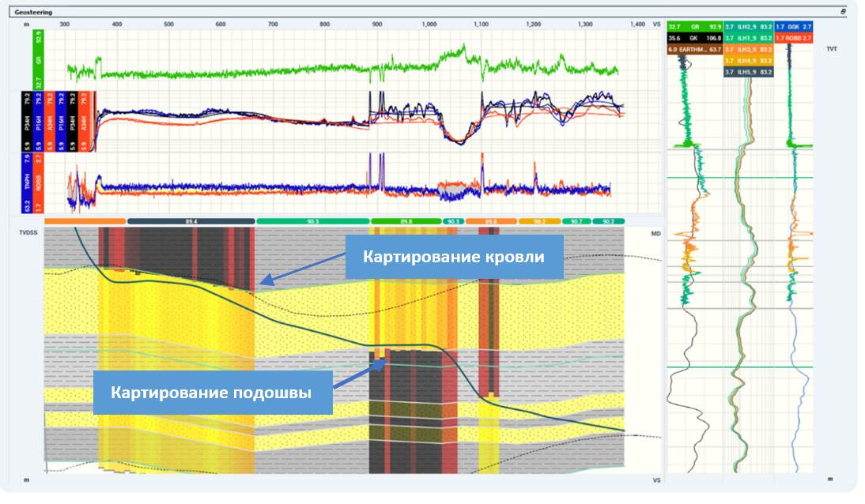Select the dark ILH5_9 curve header

point(748,72)
